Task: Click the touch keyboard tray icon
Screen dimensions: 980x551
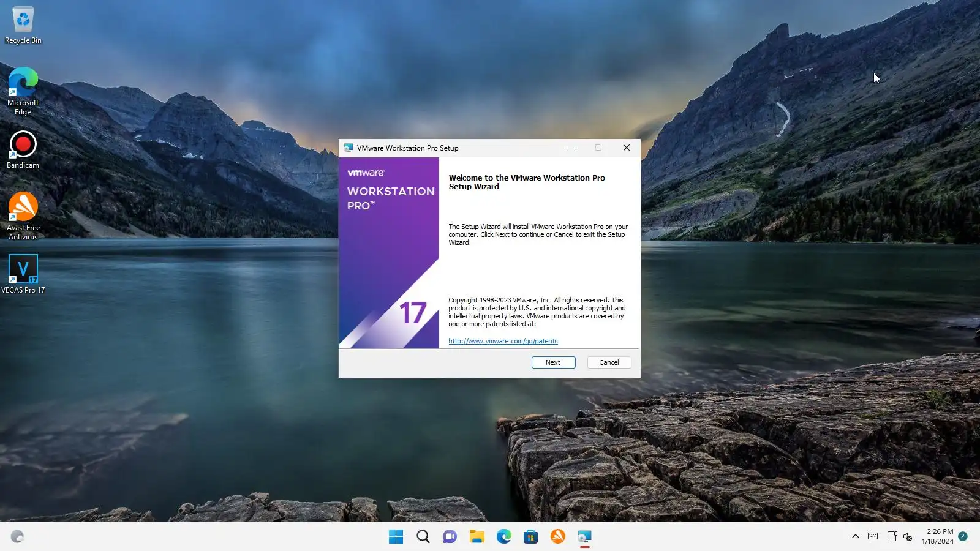Action: pos(873,537)
